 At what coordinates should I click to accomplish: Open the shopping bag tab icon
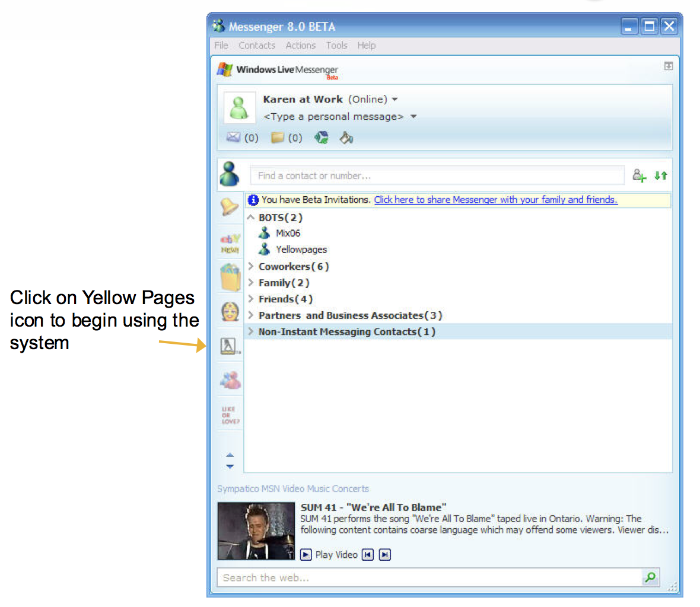[x=230, y=277]
